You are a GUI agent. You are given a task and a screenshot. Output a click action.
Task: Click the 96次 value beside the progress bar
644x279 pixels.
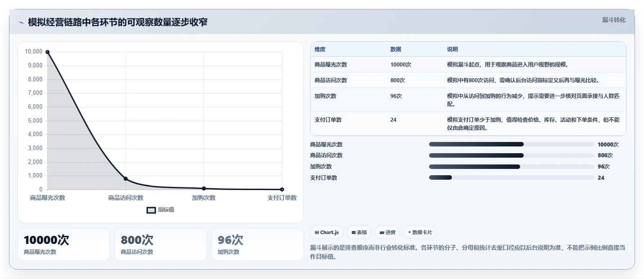[604, 167]
